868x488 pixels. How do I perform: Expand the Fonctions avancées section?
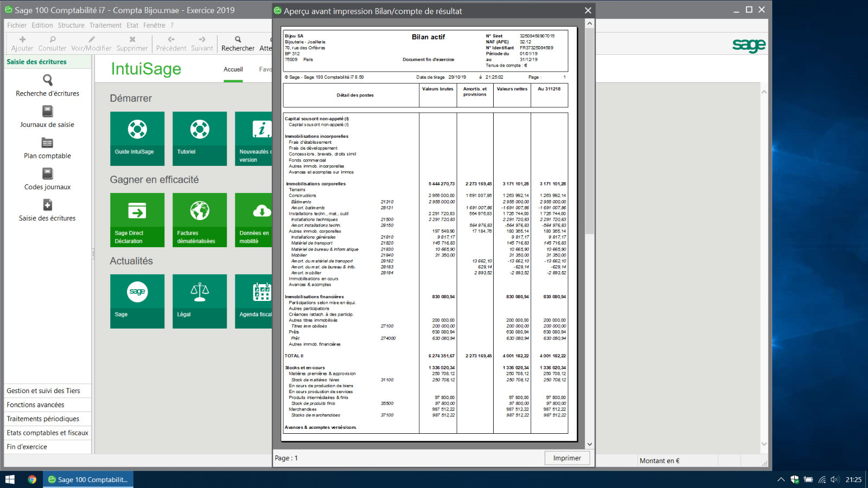coord(36,404)
